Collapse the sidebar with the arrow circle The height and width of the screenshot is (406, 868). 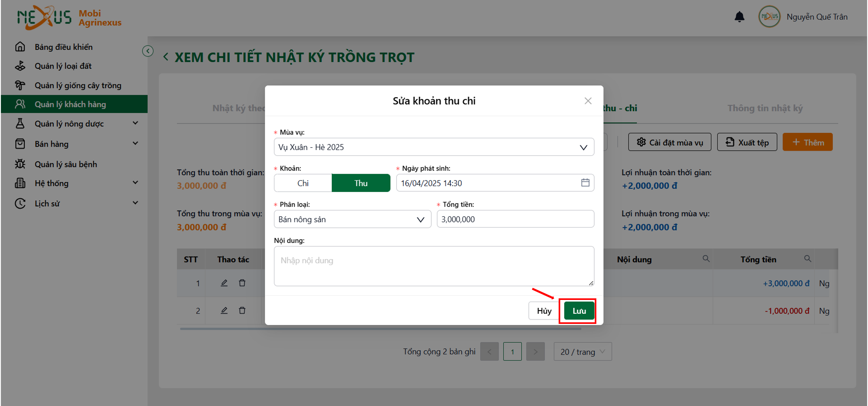tap(148, 51)
